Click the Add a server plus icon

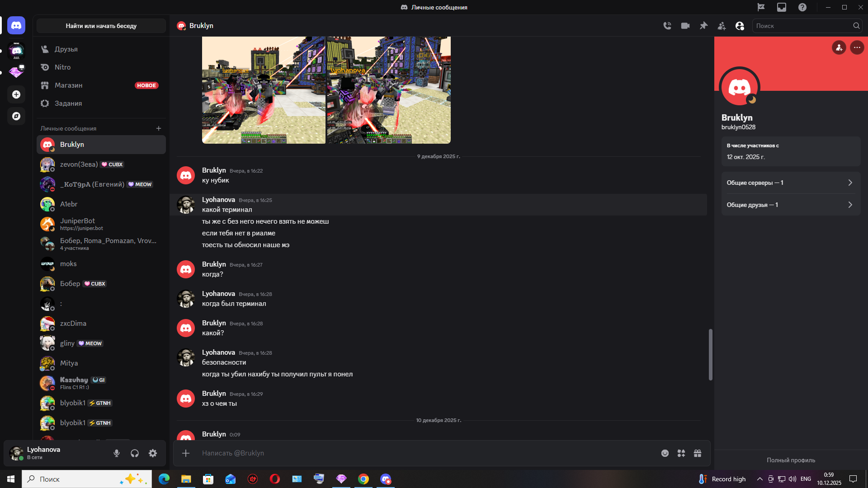tap(16, 94)
